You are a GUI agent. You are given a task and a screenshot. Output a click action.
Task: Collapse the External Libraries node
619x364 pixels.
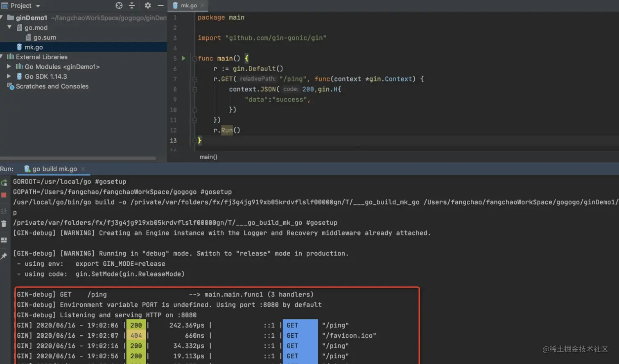click(x=2, y=57)
